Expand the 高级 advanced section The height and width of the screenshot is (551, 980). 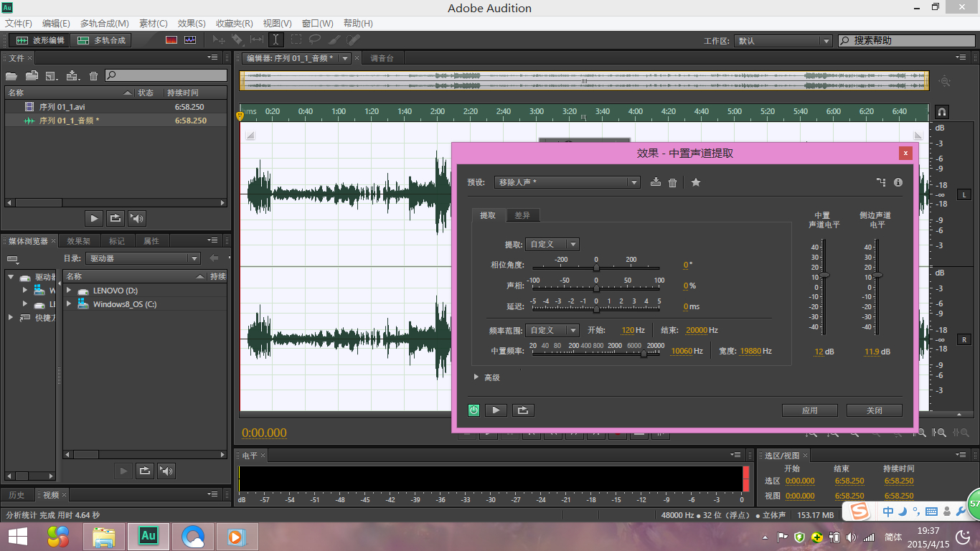[x=476, y=377]
